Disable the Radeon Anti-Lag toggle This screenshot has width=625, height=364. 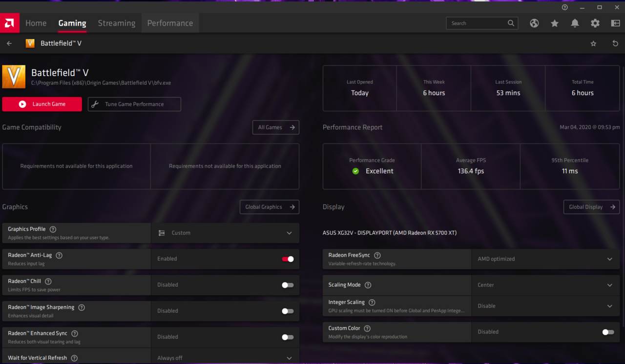point(288,259)
